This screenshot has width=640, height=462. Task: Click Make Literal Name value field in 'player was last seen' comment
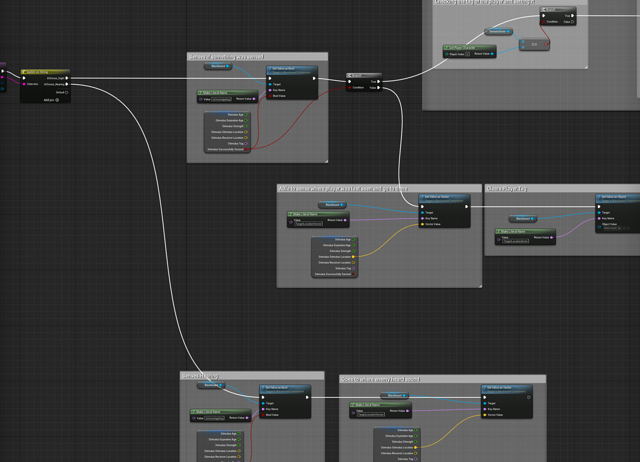tap(309, 224)
